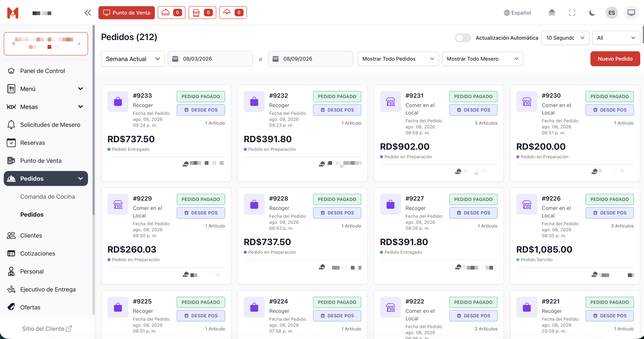Open Ejecutivo de Entrega in sidebar
Viewport: 644px width, 339px height.
pyautogui.click(x=46, y=289)
